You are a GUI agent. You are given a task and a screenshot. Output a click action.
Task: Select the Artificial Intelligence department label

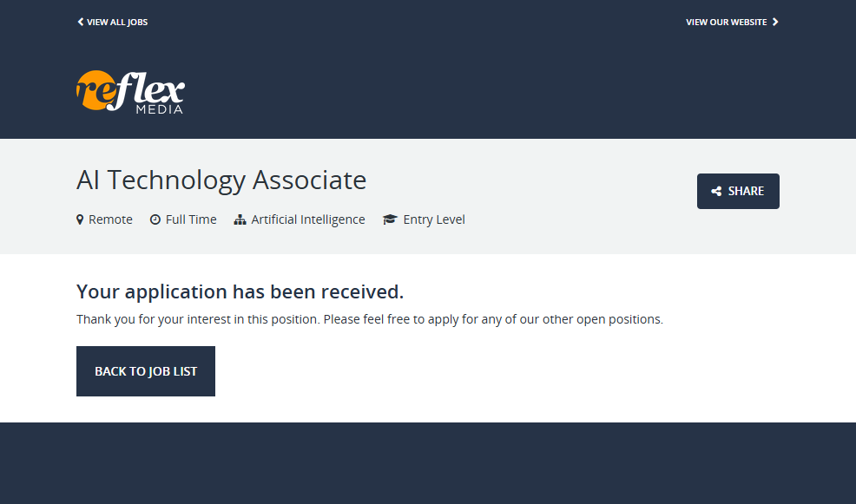[308, 219]
